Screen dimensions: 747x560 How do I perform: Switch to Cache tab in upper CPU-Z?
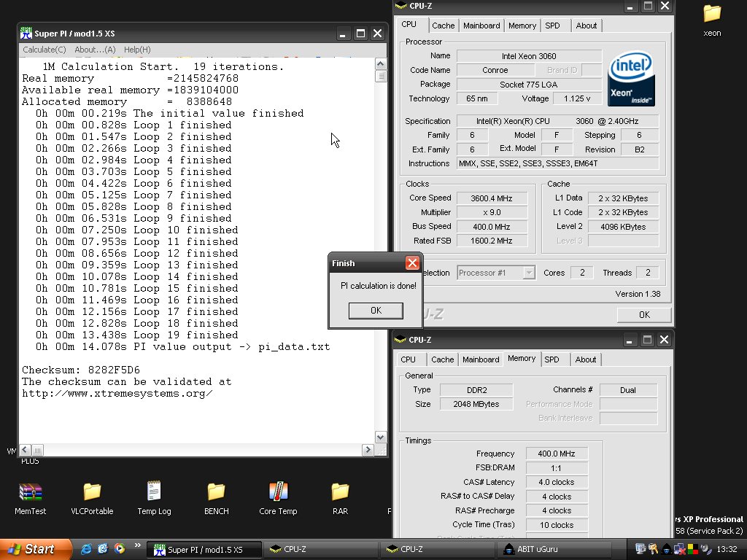point(443,26)
